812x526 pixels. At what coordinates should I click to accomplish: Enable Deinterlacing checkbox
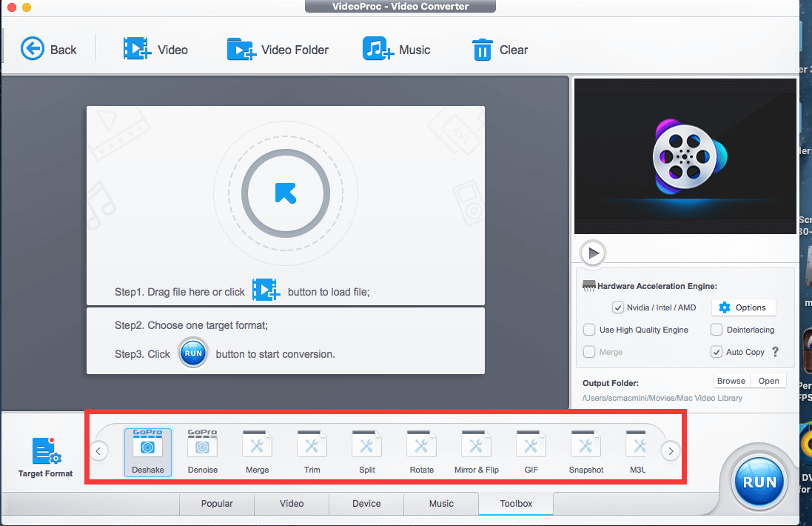[717, 330]
